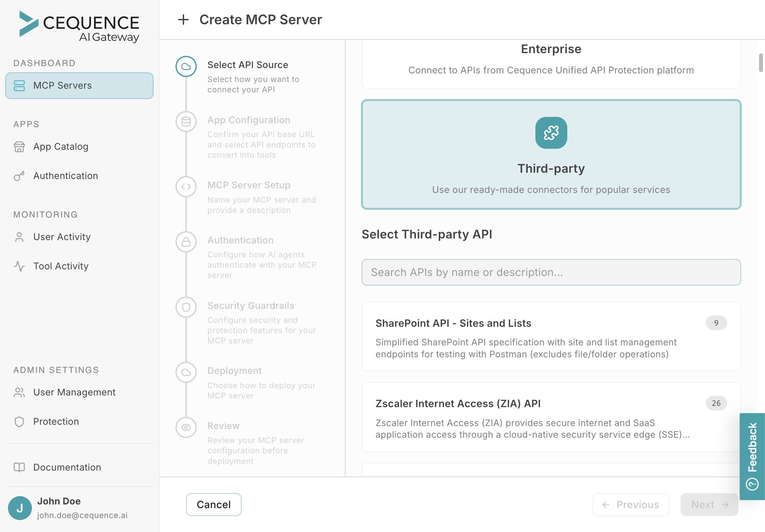This screenshot has height=532, width=765.
Task: Open the Documentation link
Action: 67,467
